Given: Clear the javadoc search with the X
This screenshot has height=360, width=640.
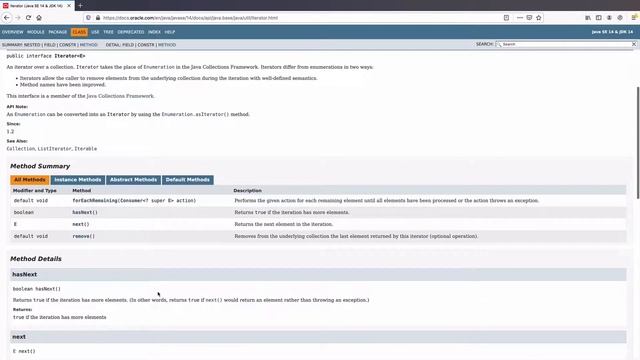Looking at the screenshot, I should [634, 44].
